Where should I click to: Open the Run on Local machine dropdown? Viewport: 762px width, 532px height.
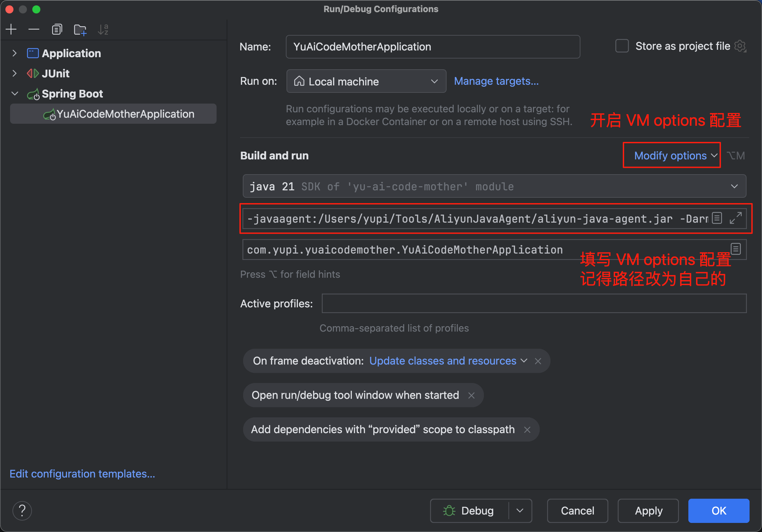click(x=366, y=81)
